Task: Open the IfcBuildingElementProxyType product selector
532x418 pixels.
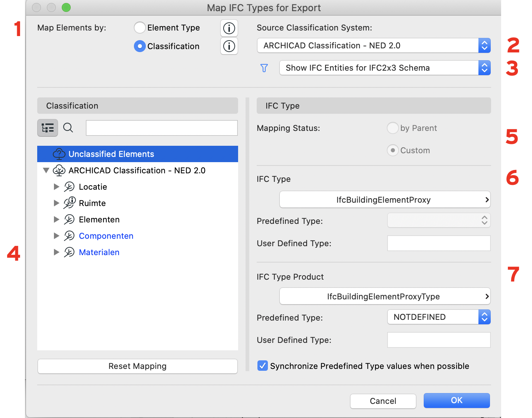Action: point(385,296)
